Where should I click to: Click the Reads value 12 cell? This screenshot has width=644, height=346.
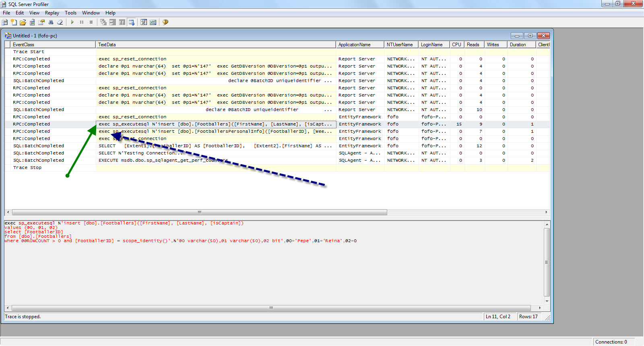pos(475,146)
